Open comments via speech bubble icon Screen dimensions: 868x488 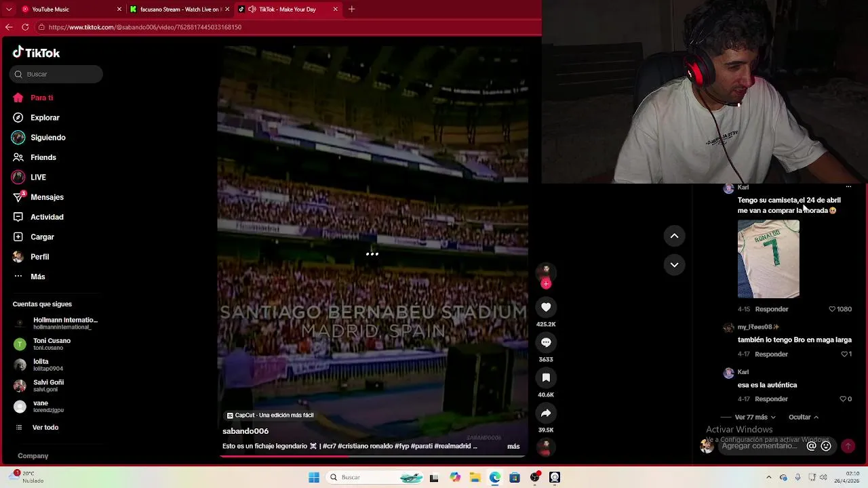tap(546, 342)
